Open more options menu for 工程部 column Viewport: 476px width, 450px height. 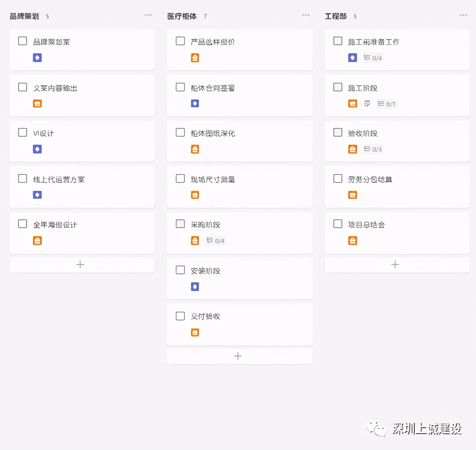point(464,16)
